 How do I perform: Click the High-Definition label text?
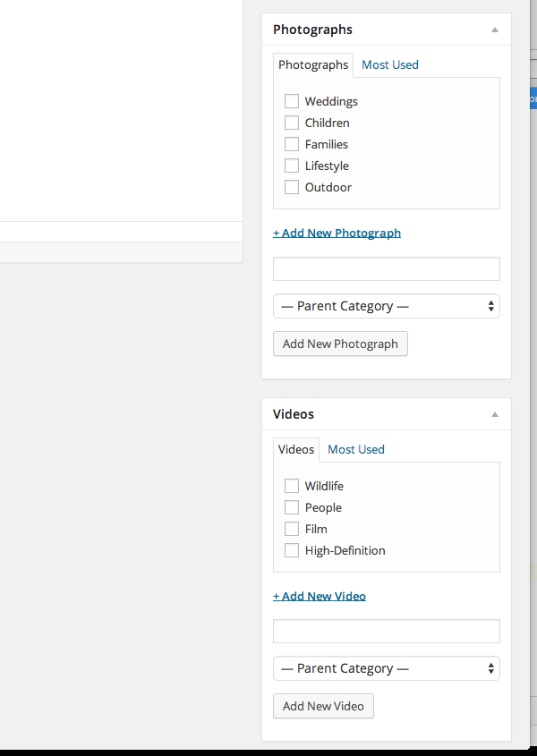pos(345,550)
